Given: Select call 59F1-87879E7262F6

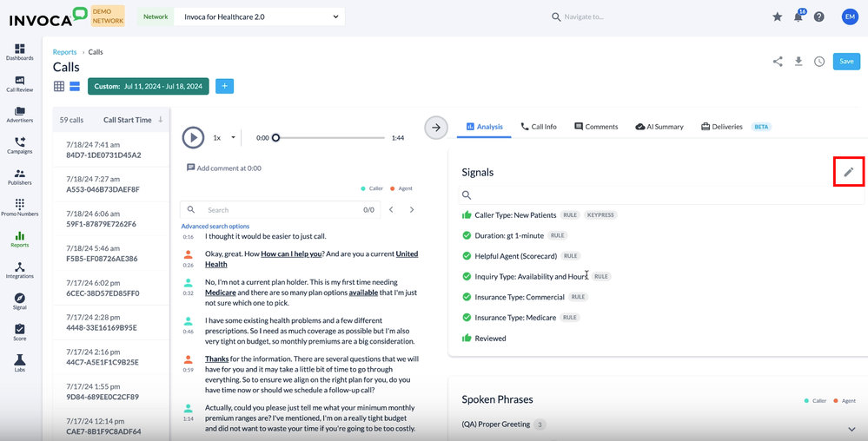Looking at the screenshot, I should (x=111, y=219).
